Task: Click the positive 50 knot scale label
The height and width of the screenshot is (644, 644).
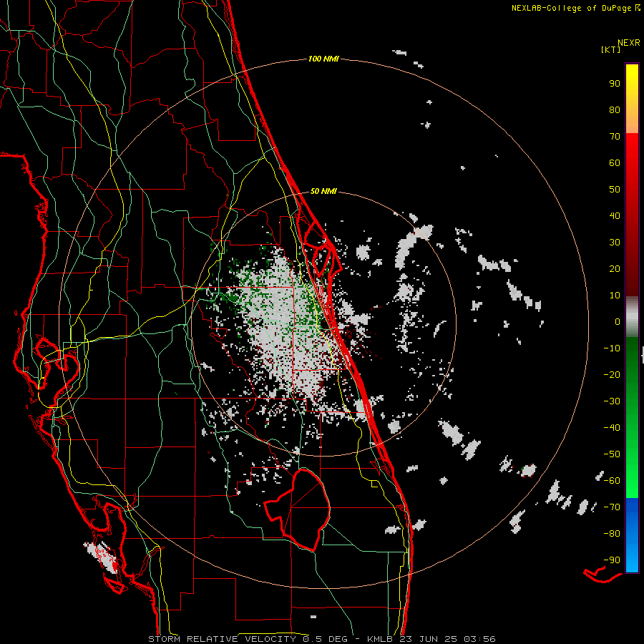Action: pos(615,190)
